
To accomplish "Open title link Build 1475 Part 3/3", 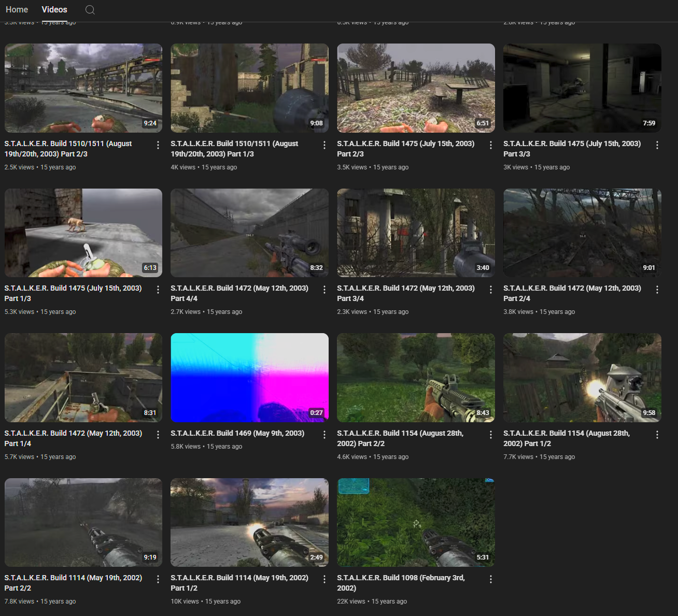I will click(x=572, y=149).
